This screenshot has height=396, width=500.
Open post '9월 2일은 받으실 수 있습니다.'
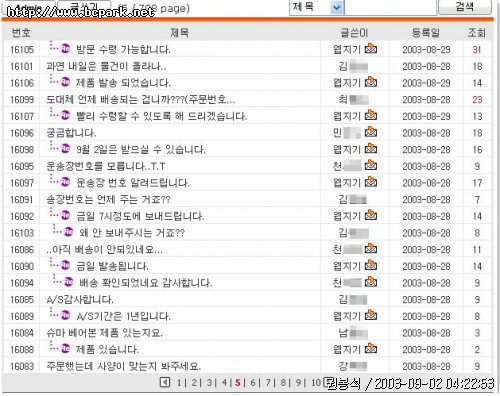pyautogui.click(x=141, y=149)
